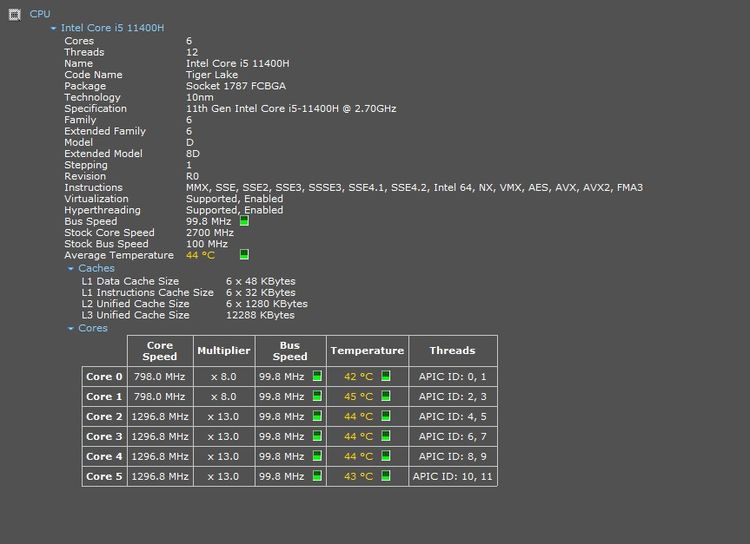
Task: Open the Core 3 temperature graph icon
Action: 386,437
